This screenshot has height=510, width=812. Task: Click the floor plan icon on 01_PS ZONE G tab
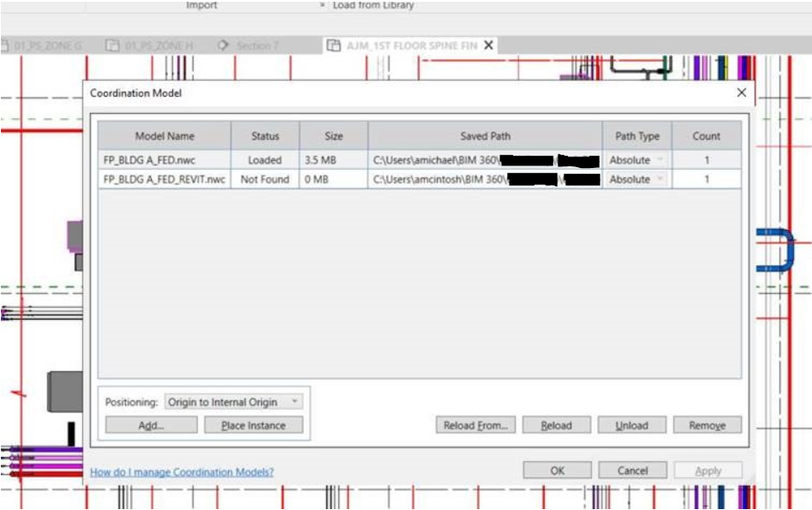5,47
